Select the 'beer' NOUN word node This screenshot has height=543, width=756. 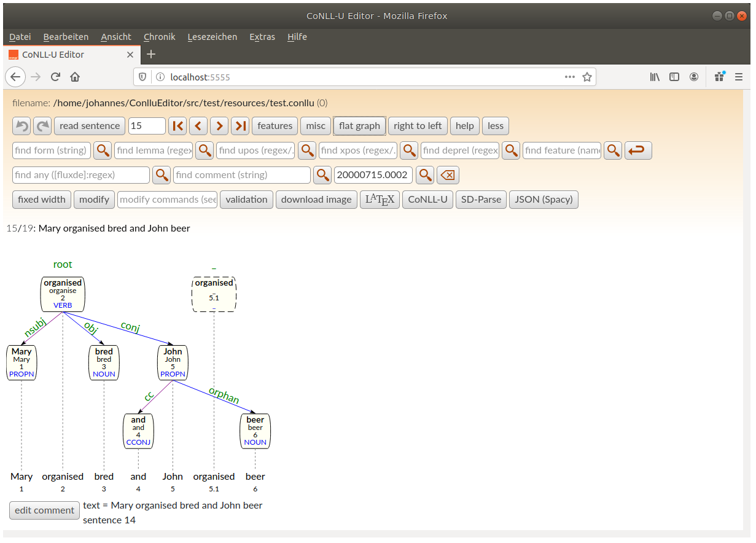[x=255, y=431]
